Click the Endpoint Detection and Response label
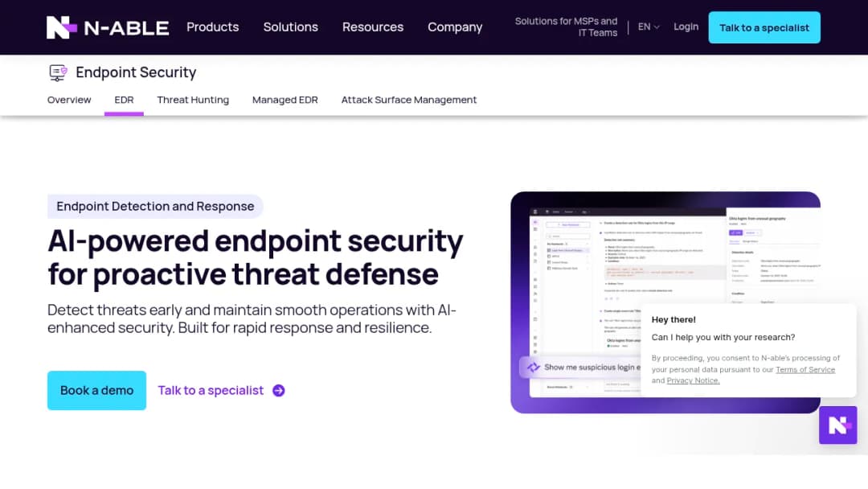868x489 pixels. [x=155, y=207]
